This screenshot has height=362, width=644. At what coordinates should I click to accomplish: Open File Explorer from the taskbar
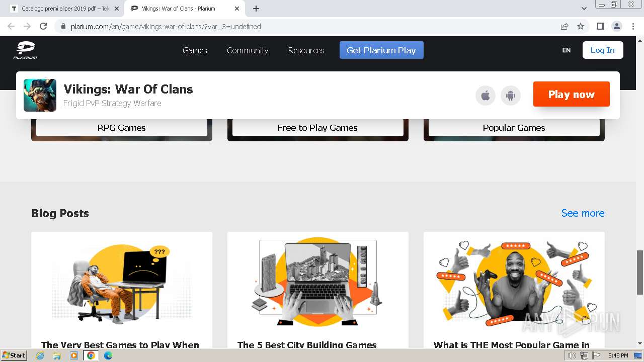point(57,355)
